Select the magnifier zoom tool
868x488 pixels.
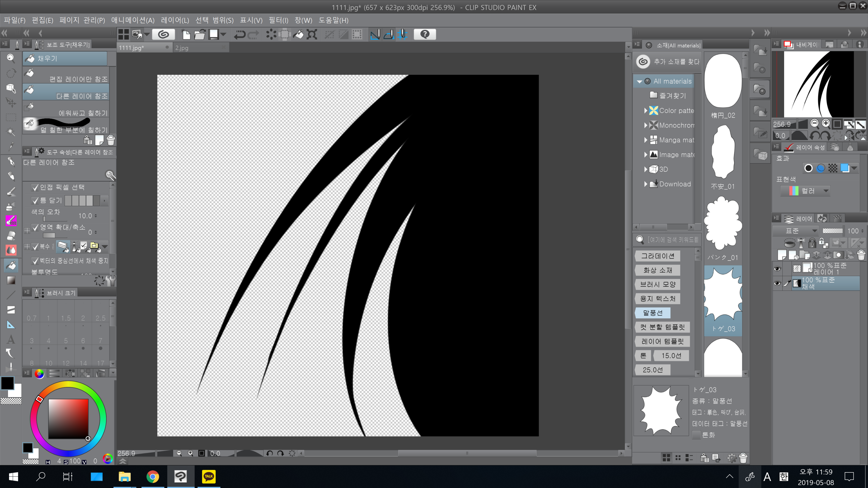tap(11, 58)
